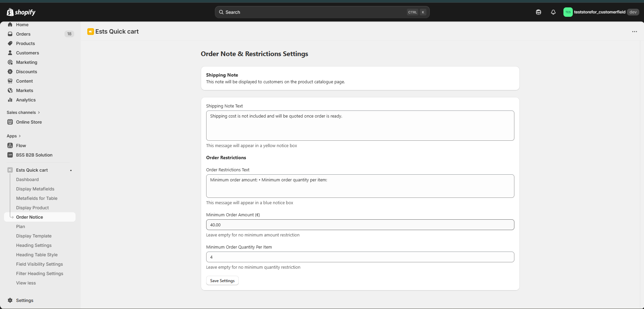The height and width of the screenshot is (309, 644).
Task: Click the Minimum Order Amount field
Action: coord(360,225)
